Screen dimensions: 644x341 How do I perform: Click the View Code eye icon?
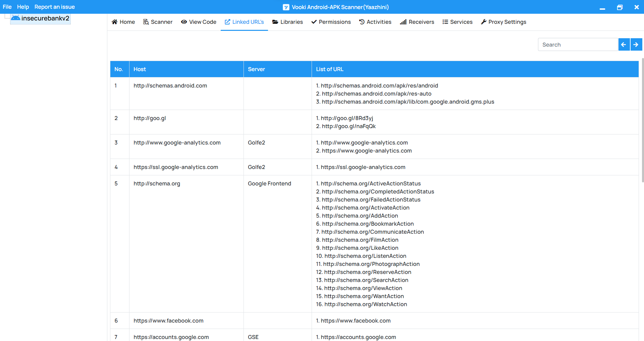point(184,22)
